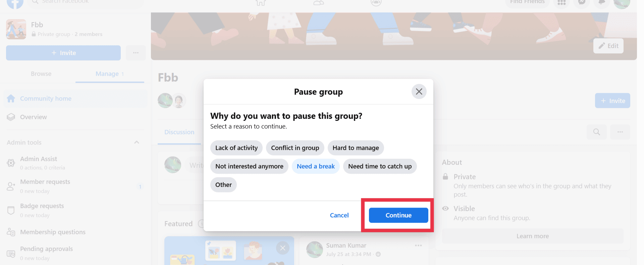Click the Invite button in left sidebar
The height and width of the screenshot is (265, 644).
63,53
